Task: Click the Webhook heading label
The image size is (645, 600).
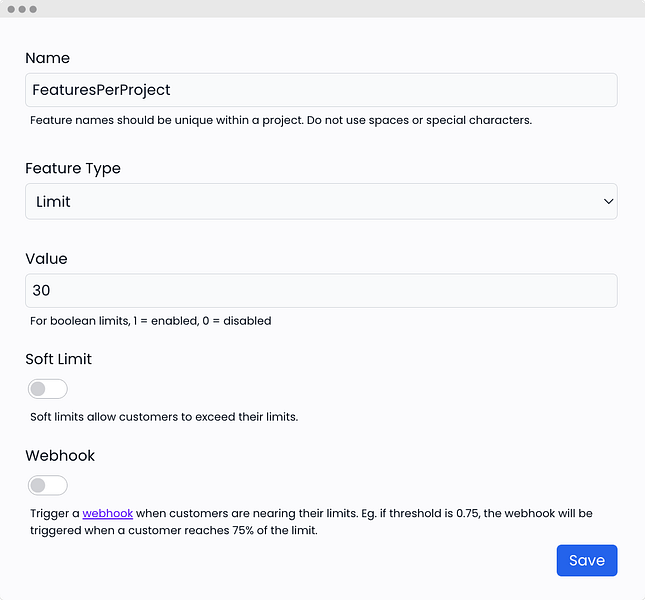Action: (60, 455)
